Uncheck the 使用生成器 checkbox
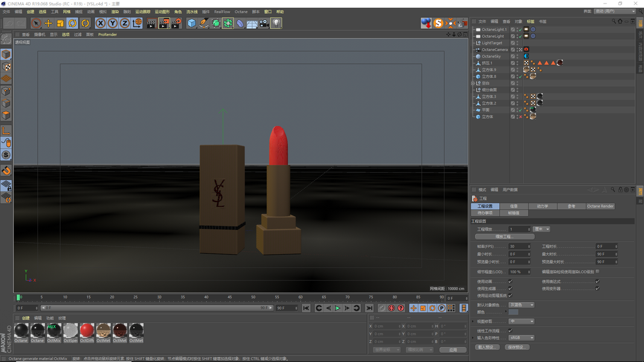The image size is (644, 362). (510, 288)
